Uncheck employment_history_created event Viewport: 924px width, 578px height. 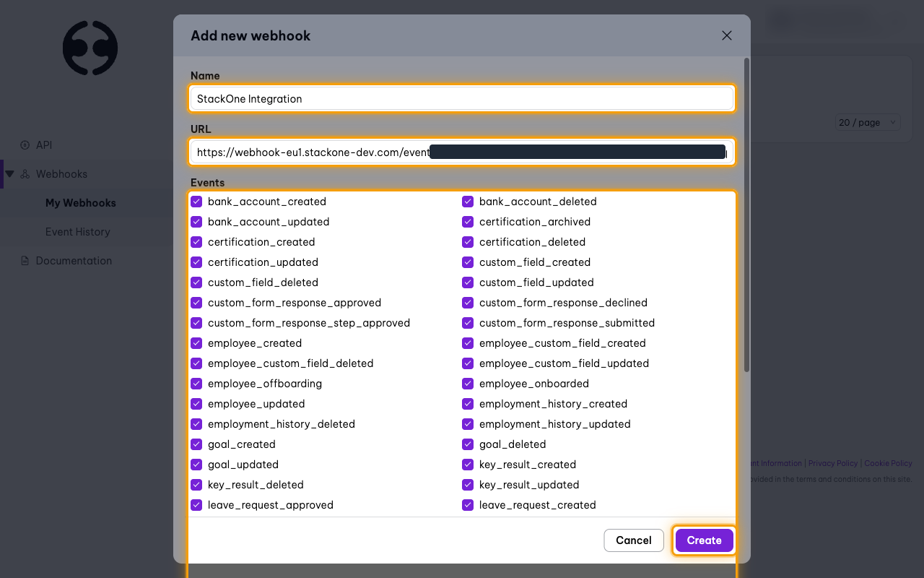pos(468,404)
